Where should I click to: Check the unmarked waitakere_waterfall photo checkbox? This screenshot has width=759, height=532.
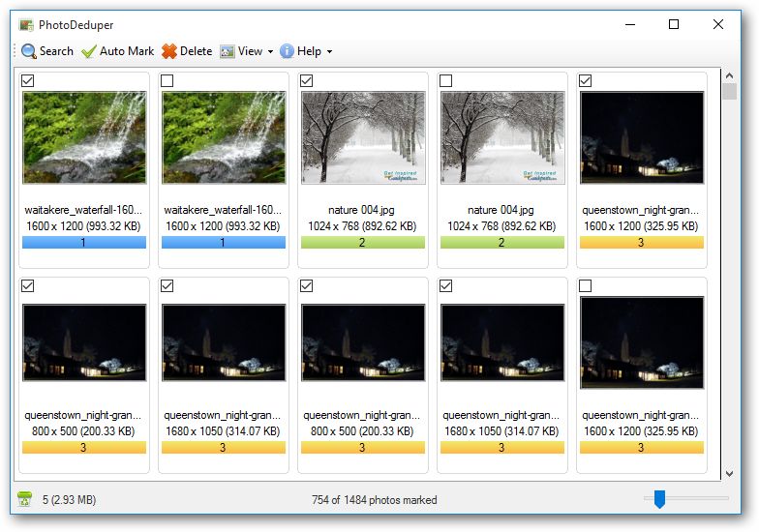click(x=167, y=81)
